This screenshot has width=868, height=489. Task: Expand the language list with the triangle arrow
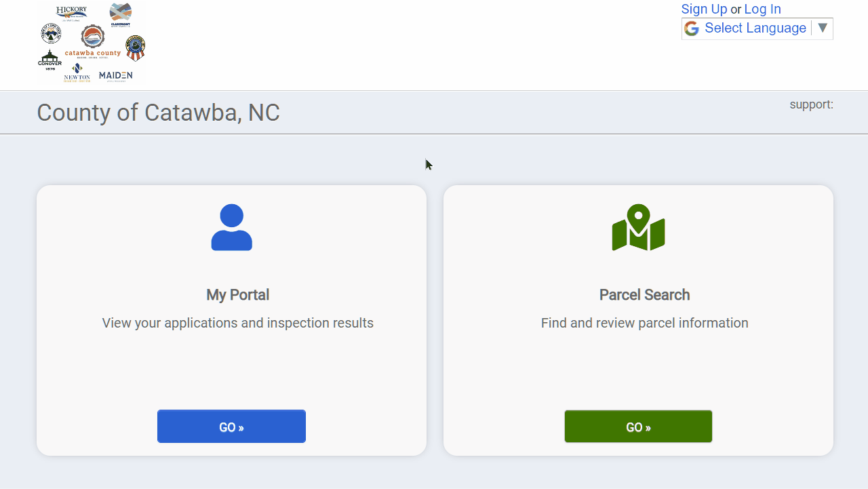(822, 28)
